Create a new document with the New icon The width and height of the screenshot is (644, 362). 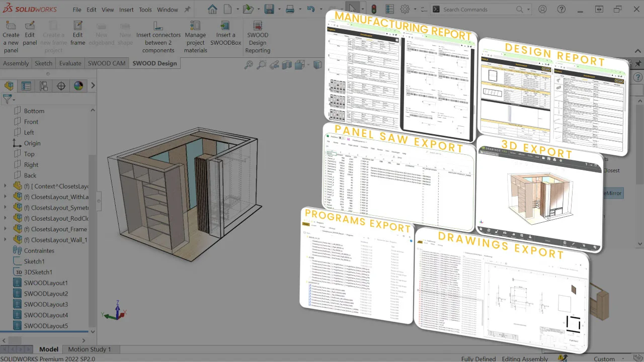point(228,9)
